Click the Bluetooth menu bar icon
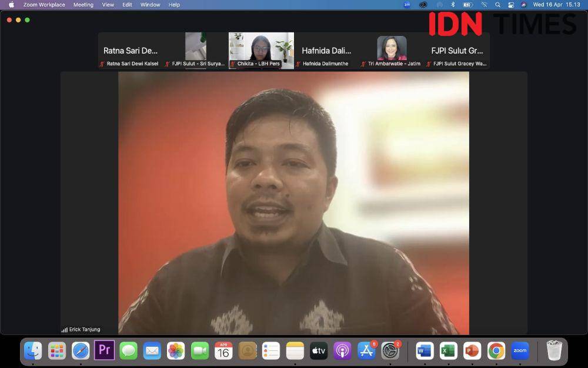Viewport: 588px width, 368px height. tap(453, 5)
